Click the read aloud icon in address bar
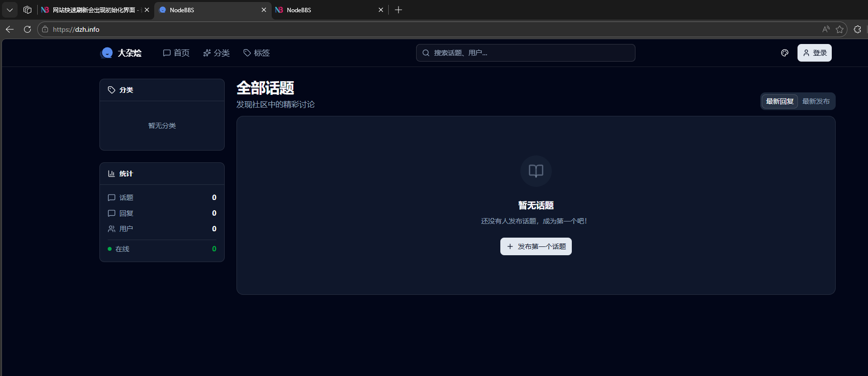The height and width of the screenshot is (376, 868). [x=826, y=29]
